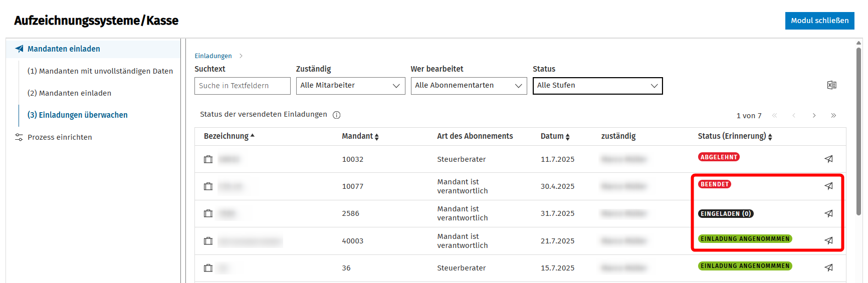Click the date 30.4.2025 cell
The width and height of the screenshot is (868, 283).
pos(557,186)
